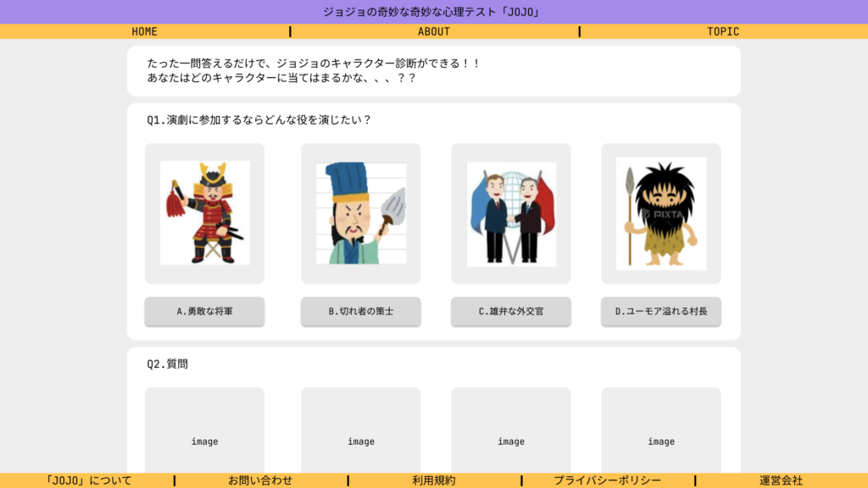Choose the handshaking diplomats picture

click(511, 213)
